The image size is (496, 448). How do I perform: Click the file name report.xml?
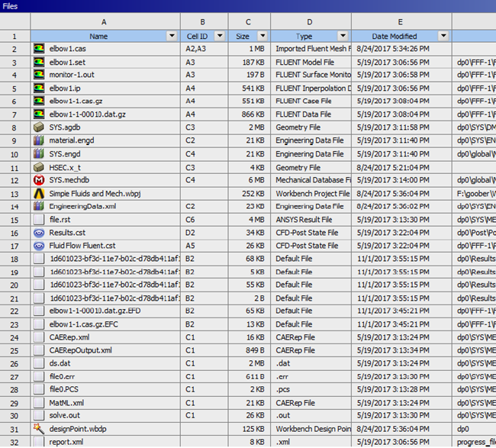pos(66,442)
